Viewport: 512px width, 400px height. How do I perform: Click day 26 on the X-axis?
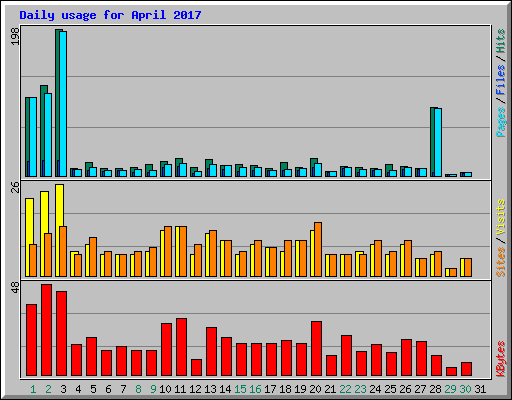405,389
